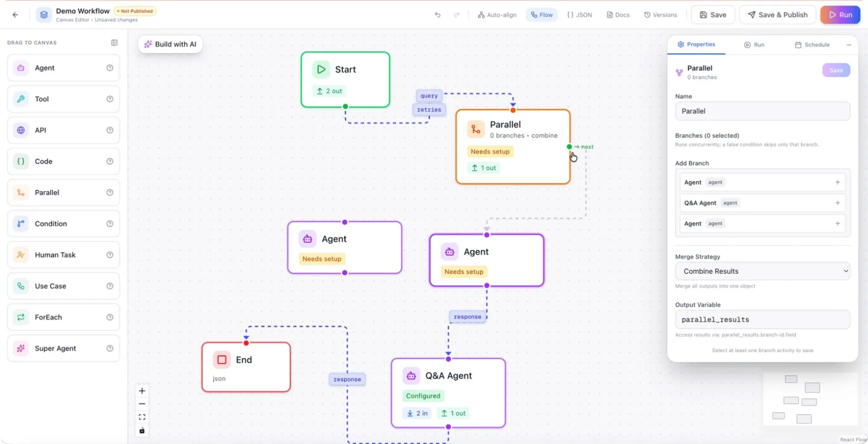Viewport: 868px width, 444px height.
Task: Go back using the arrow icon
Action: (x=15, y=15)
